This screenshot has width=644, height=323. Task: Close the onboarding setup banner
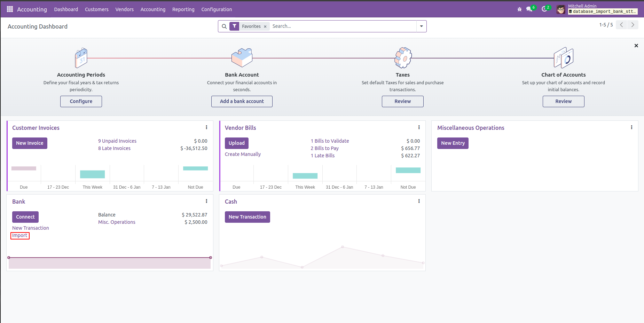[x=636, y=46]
